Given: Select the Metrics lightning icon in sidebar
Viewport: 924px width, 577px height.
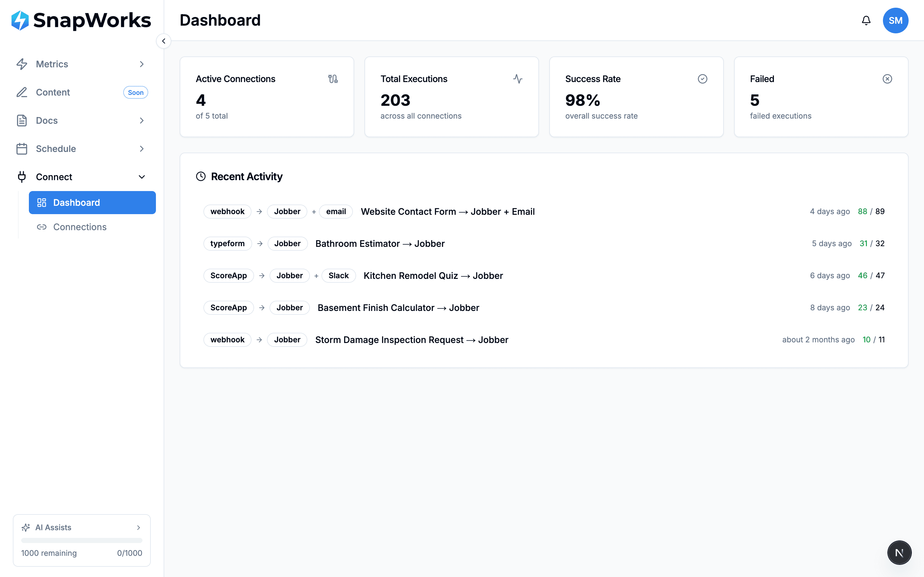Looking at the screenshot, I should click(x=22, y=64).
